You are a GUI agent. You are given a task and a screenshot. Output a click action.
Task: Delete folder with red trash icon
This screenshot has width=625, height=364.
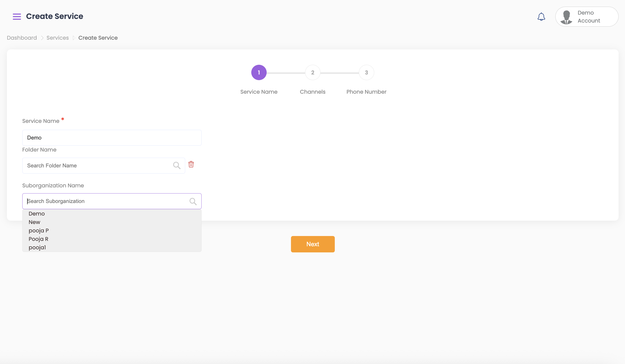click(x=191, y=164)
